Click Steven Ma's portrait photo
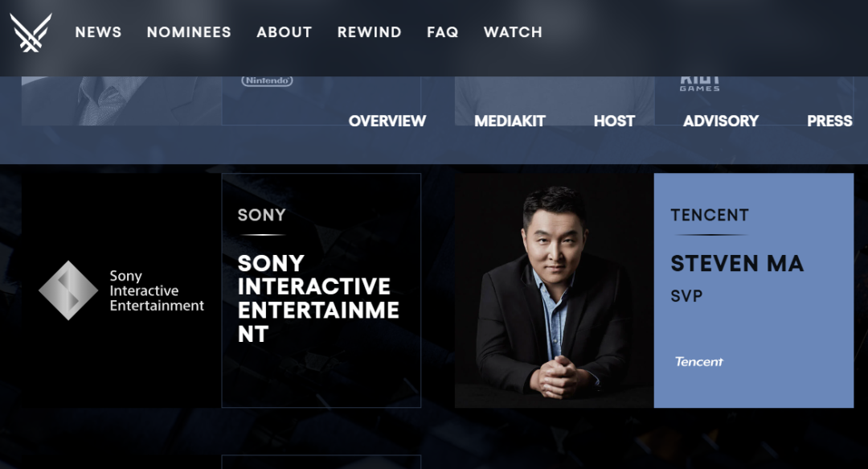 [x=554, y=290]
